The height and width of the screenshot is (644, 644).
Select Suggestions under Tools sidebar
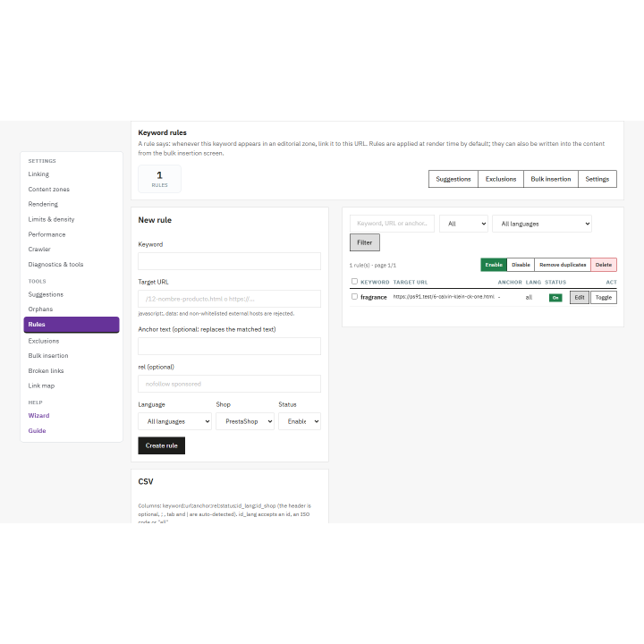(46, 294)
